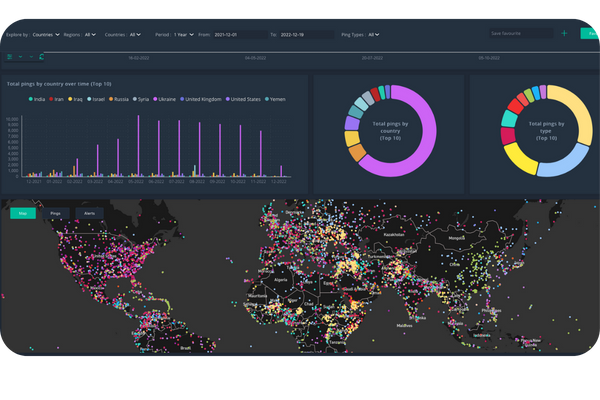This screenshot has height=400, width=600.
Task: Open the Regions All dropdown
Action: point(90,34)
